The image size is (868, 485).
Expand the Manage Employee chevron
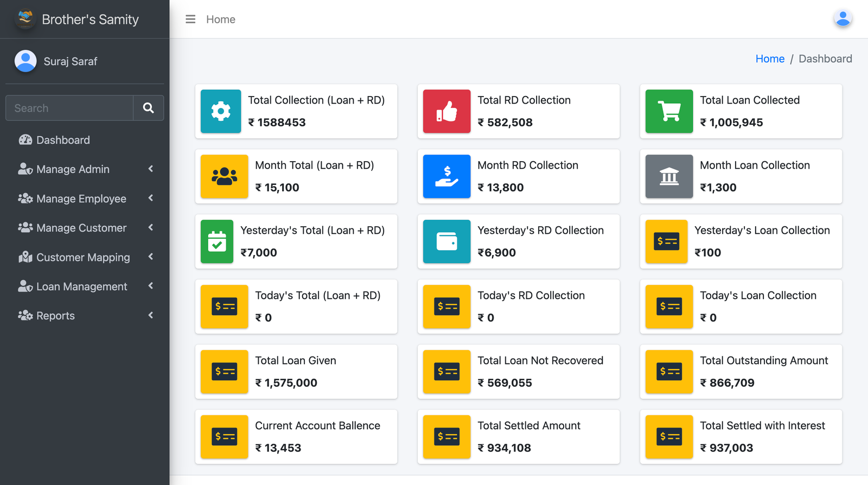(151, 198)
